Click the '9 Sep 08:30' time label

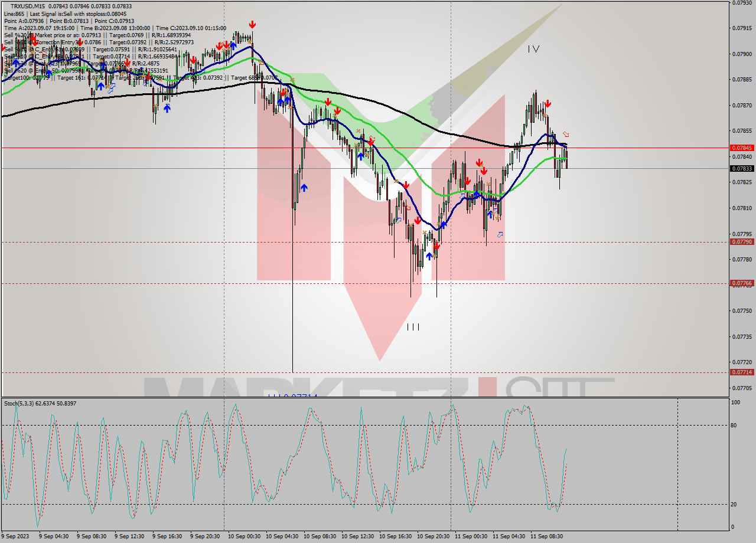[92, 537]
